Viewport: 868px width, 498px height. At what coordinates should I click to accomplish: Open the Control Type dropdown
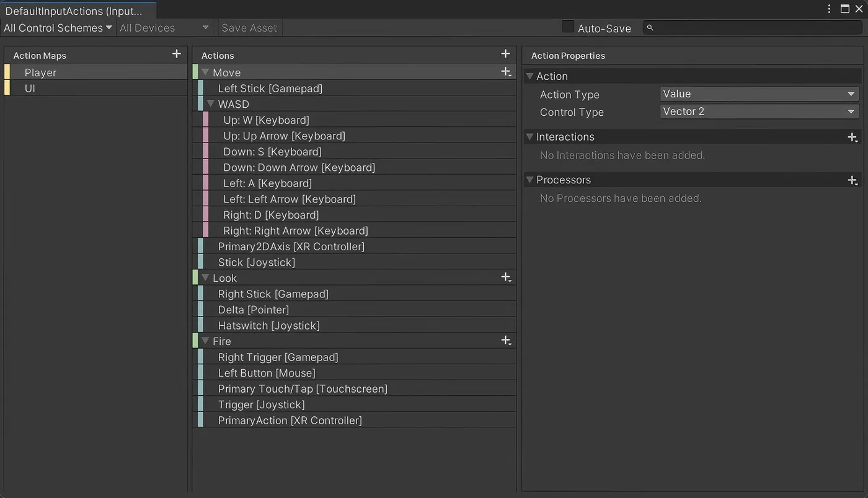759,111
